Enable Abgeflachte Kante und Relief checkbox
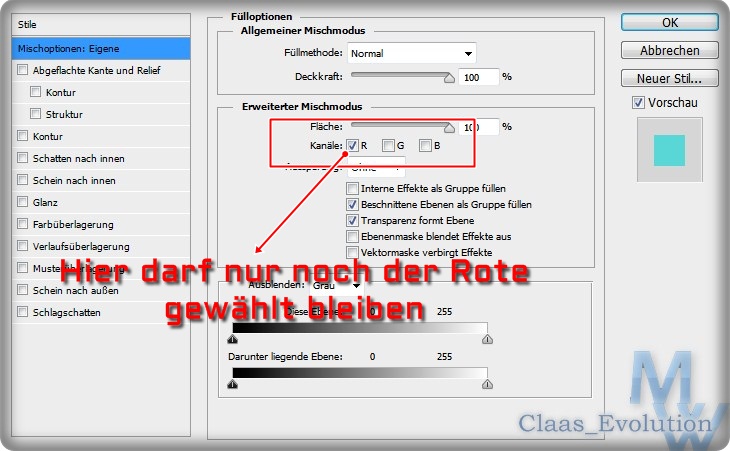The height and width of the screenshot is (451, 730). coord(23,71)
